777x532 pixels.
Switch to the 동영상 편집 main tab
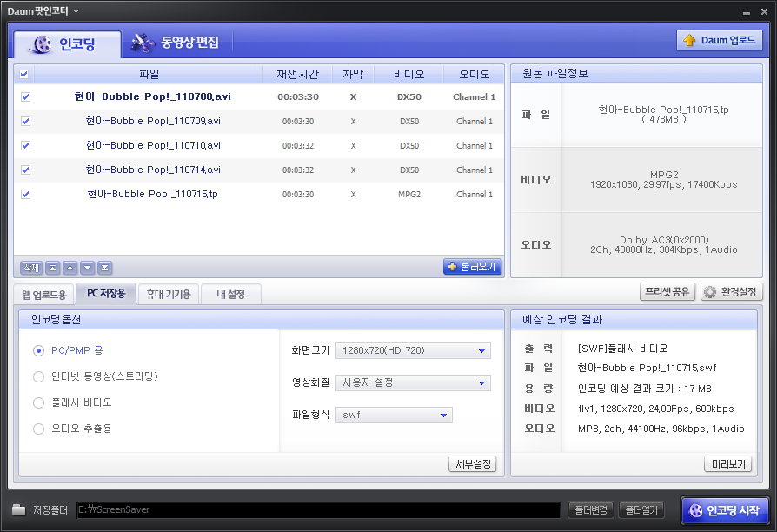tap(176, 42)
